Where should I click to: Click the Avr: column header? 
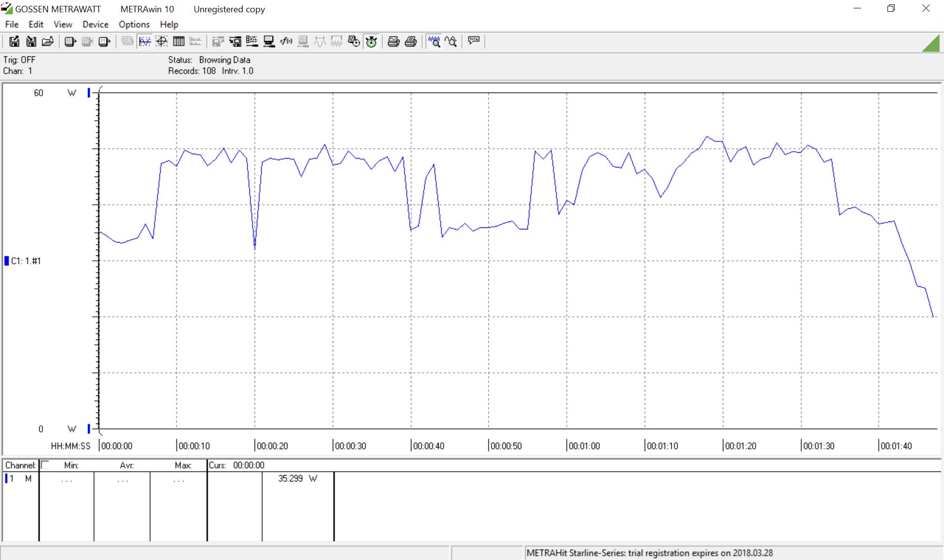127,465
